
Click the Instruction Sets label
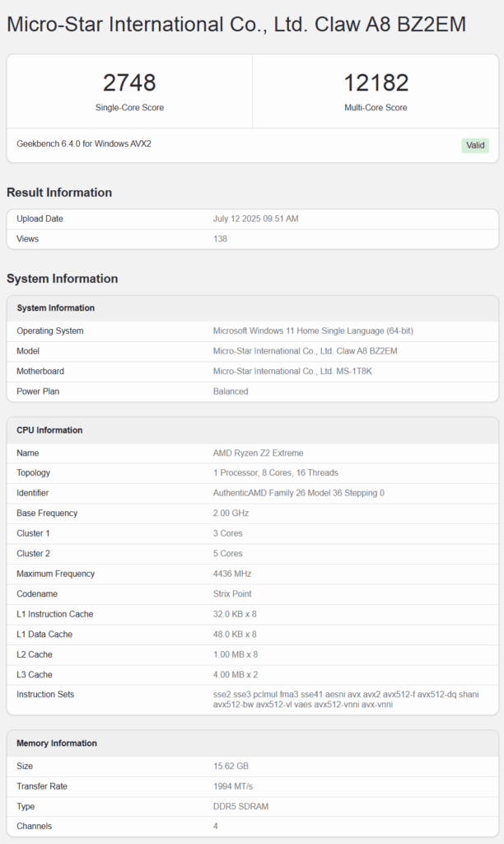point(45,694)
